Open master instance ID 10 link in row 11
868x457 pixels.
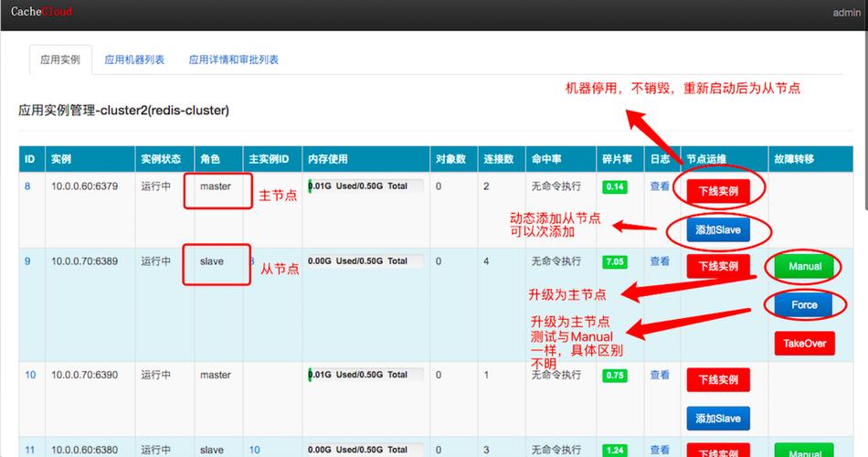[x=254, y=450]
